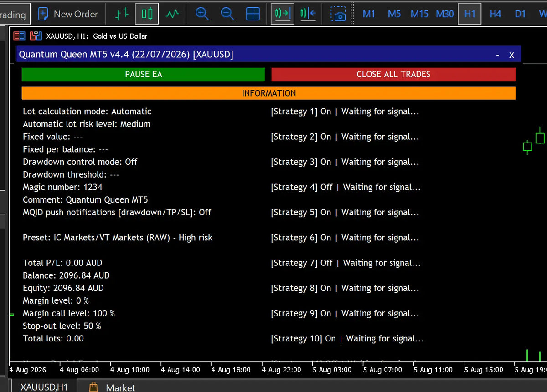Close the Quantum Queen panel with x
This screenshot has height=392, width=547.
point(511,55)
